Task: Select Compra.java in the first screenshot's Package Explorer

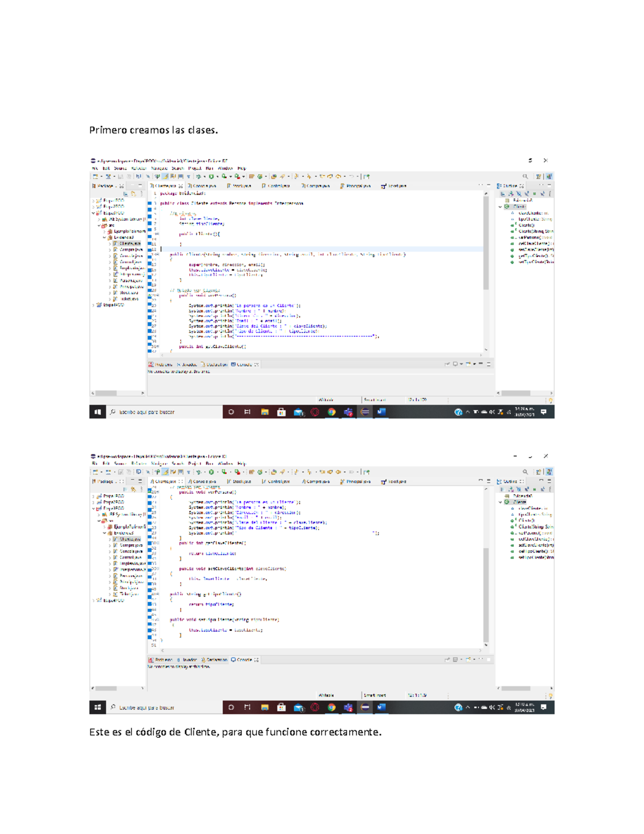Action: [131, 250]
